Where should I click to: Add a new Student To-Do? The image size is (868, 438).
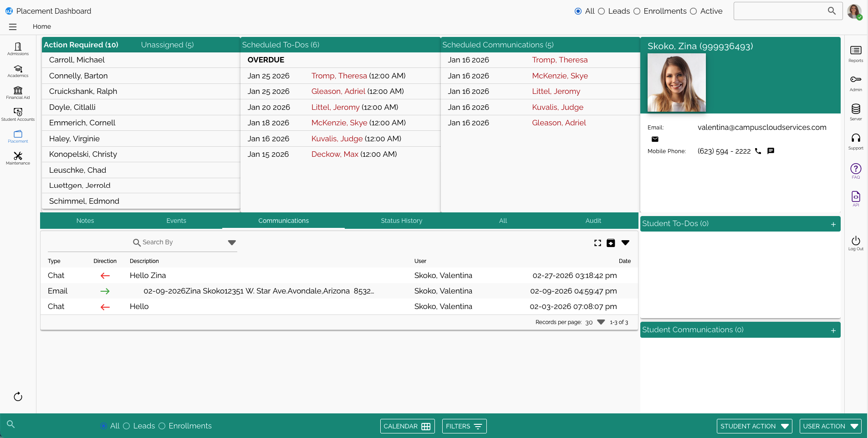click(833, 224)
